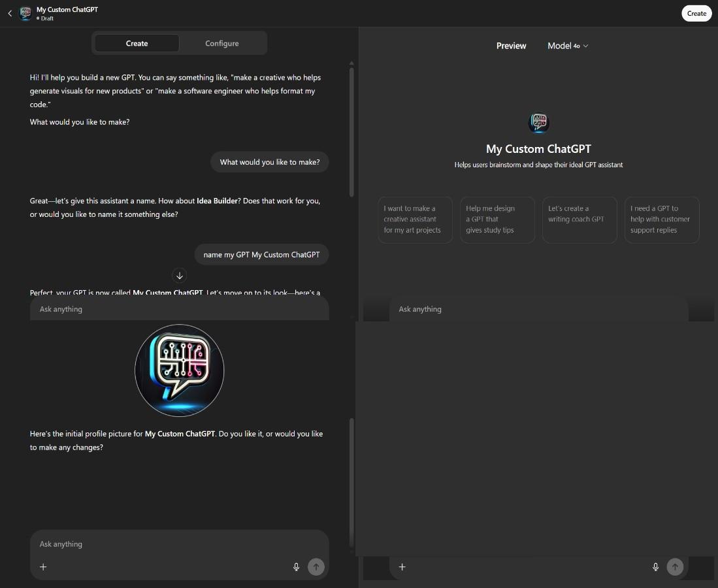Viewport: 718px width, 588px height.
Task: Click the microphone icon in builder composer
Action: click(296, 567)
